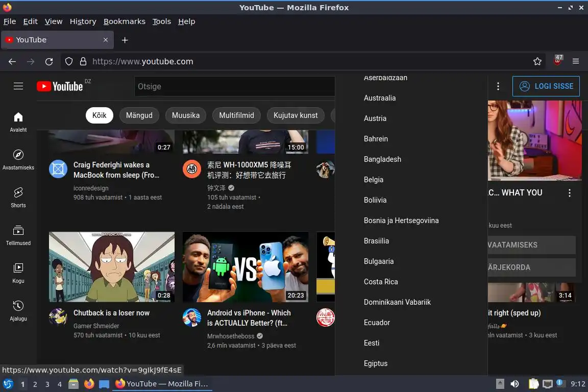Viewport: 588px width, 392px height.
Task: Choose Eesti from country list
Action: click(x=411, y=343)
